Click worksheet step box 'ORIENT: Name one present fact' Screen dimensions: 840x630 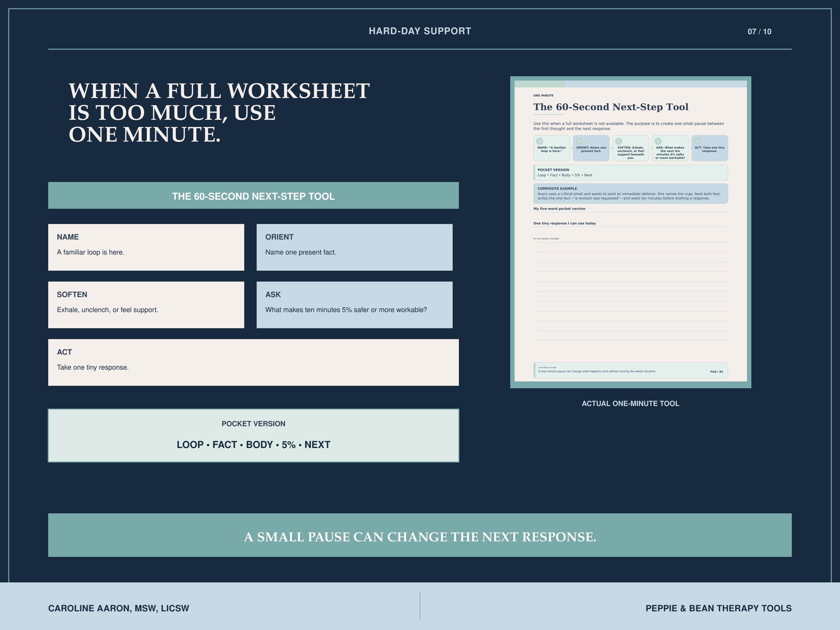pyautogui.click(x=591, y=148)
